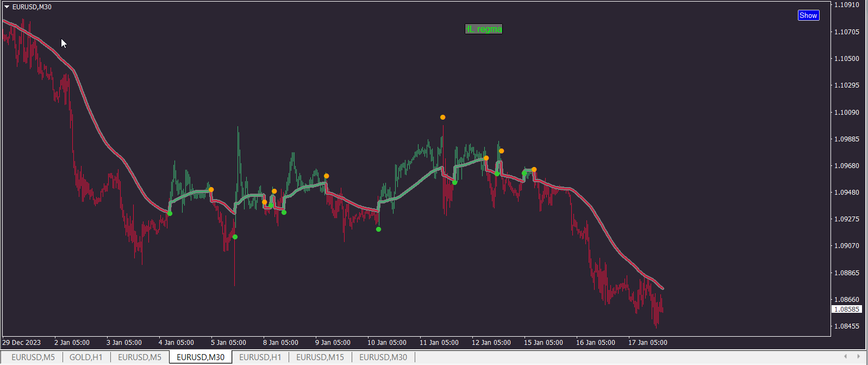Image resolution: width=868 pixels, height=365 pixels.
Task: Switch to the GOLD,H1 chart tab
Action: click(x=86, y=357)
